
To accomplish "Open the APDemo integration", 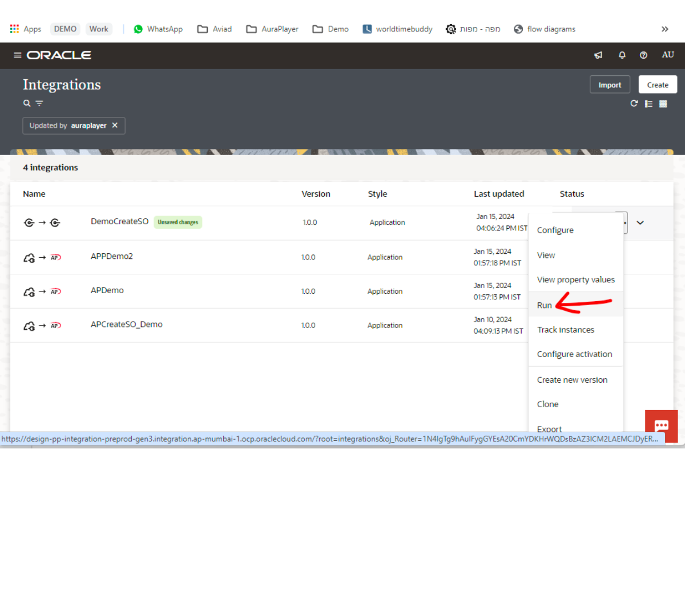I will tap(107, 290).
